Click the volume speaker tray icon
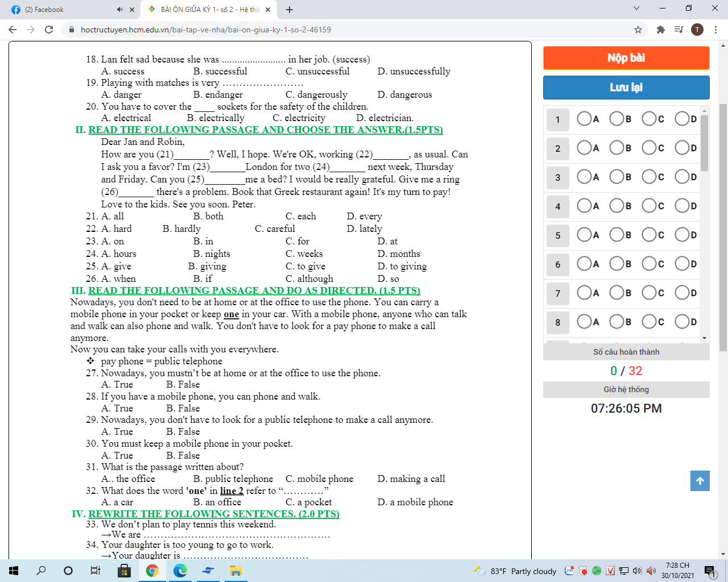The height and width of the screenshot is (582, 728). pos(636,571)
